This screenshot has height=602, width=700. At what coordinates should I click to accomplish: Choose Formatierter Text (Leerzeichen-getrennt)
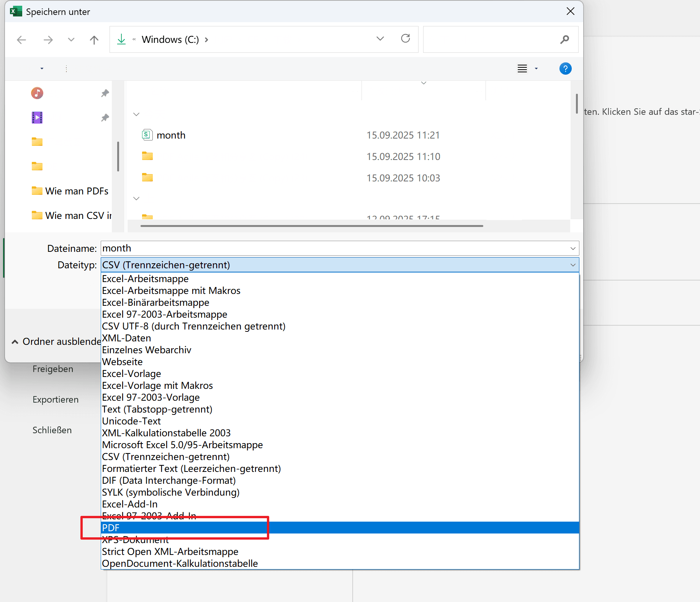[x=340, y=468]
